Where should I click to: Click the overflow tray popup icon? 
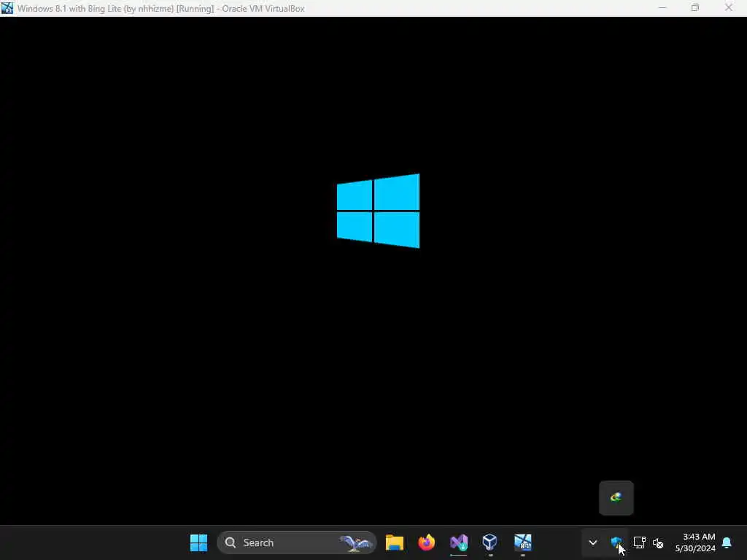(x=616, y=497)
